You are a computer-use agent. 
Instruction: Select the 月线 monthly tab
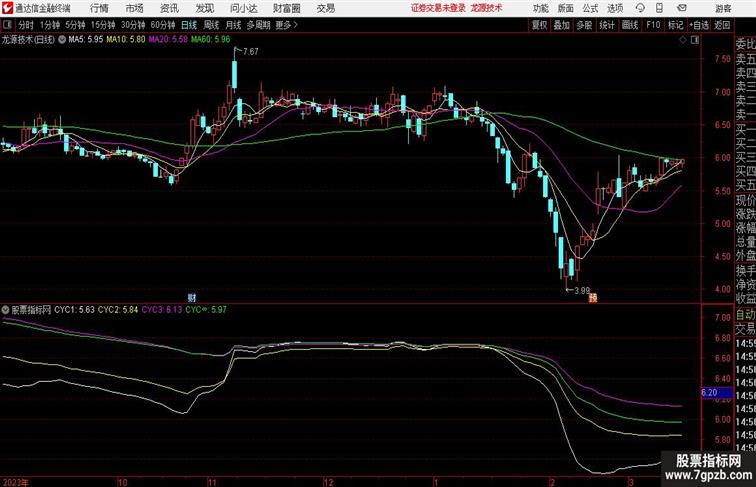[x=233, y=25]
